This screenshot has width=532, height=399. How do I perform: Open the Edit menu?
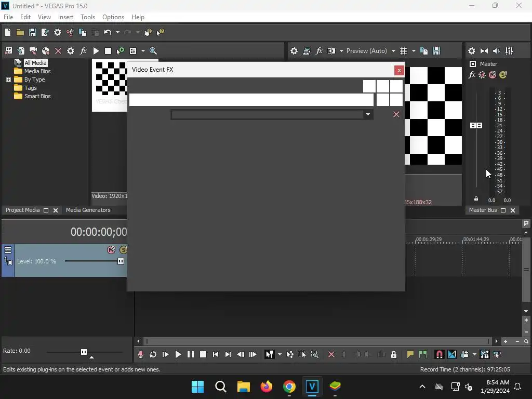point(25,17)
